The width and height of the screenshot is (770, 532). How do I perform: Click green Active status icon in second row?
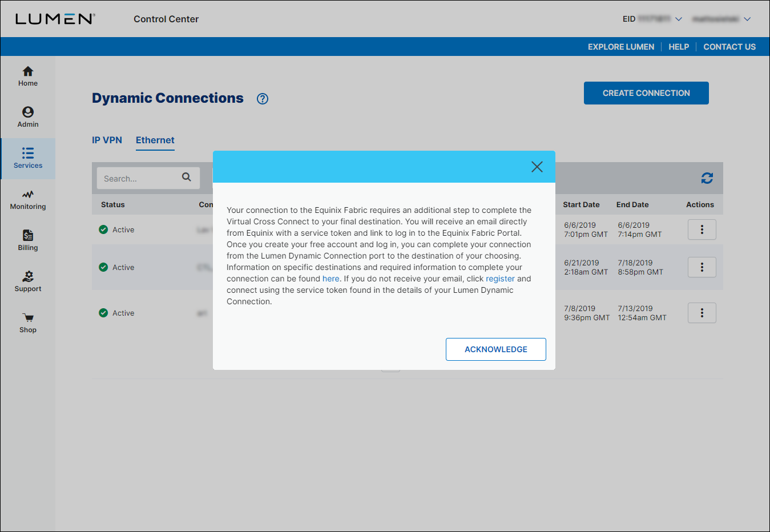click(103, 267)
